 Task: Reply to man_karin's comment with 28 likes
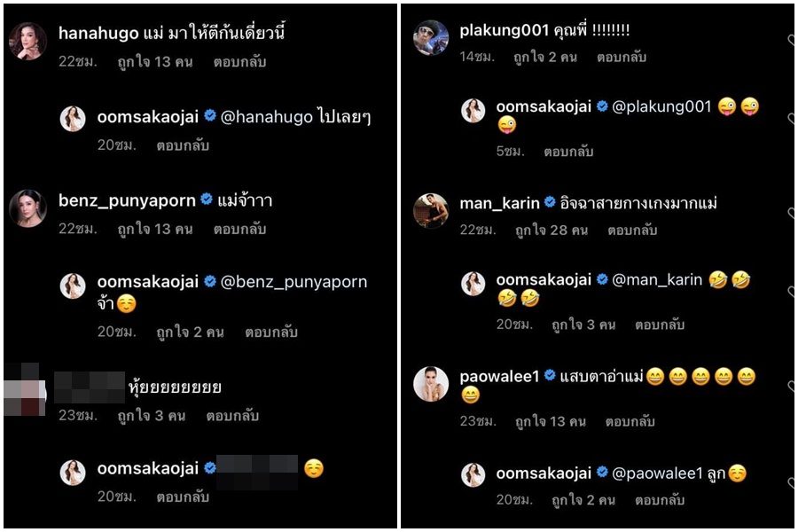(632, 231)
